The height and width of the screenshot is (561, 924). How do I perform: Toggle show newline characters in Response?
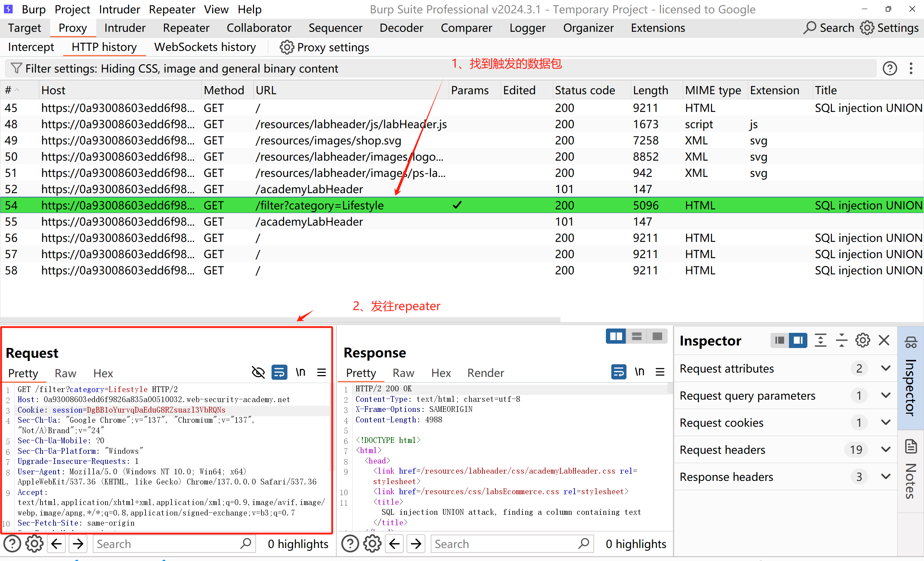pyautogui.click(x=639, y=372)
